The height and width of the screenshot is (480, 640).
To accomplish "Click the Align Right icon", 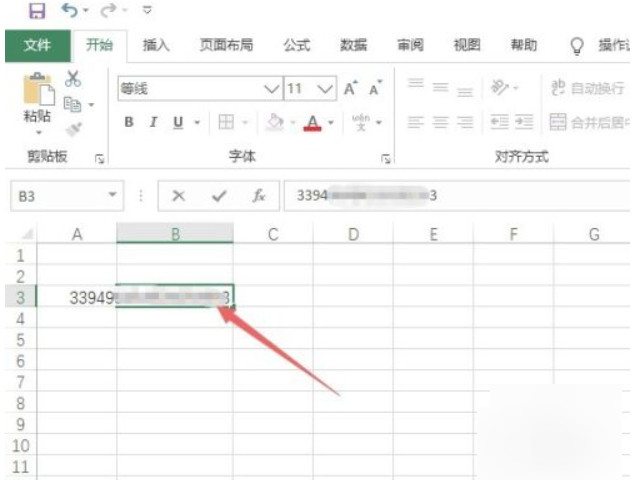I will (x=465, y=122).
